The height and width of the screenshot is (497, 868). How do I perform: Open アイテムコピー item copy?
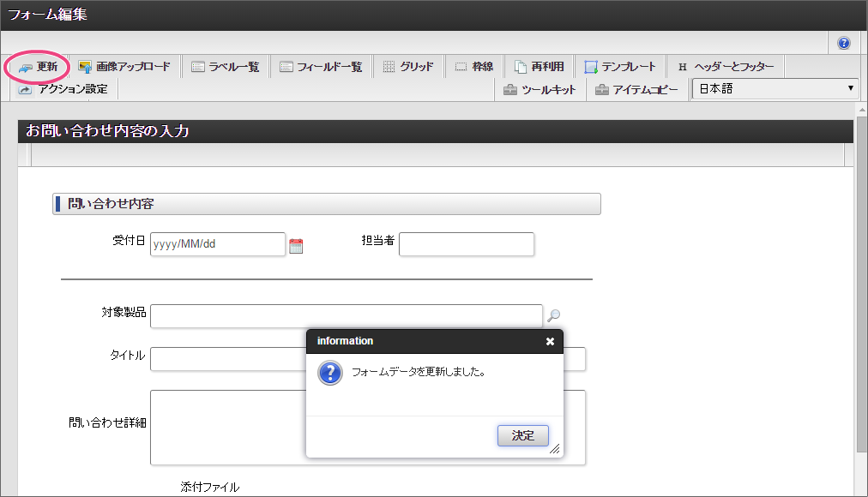636,90
